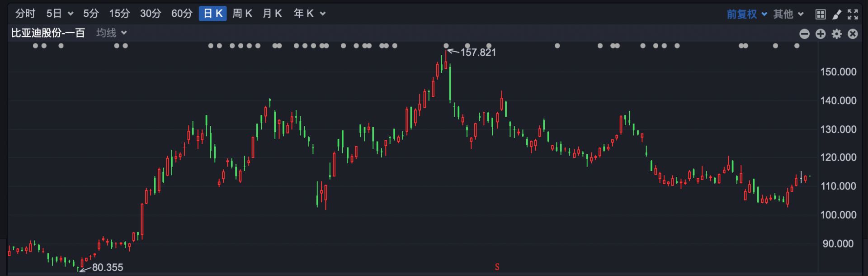Open the 其他 dropdown menu
Screen dimensions: 868x276
[788, 14]
